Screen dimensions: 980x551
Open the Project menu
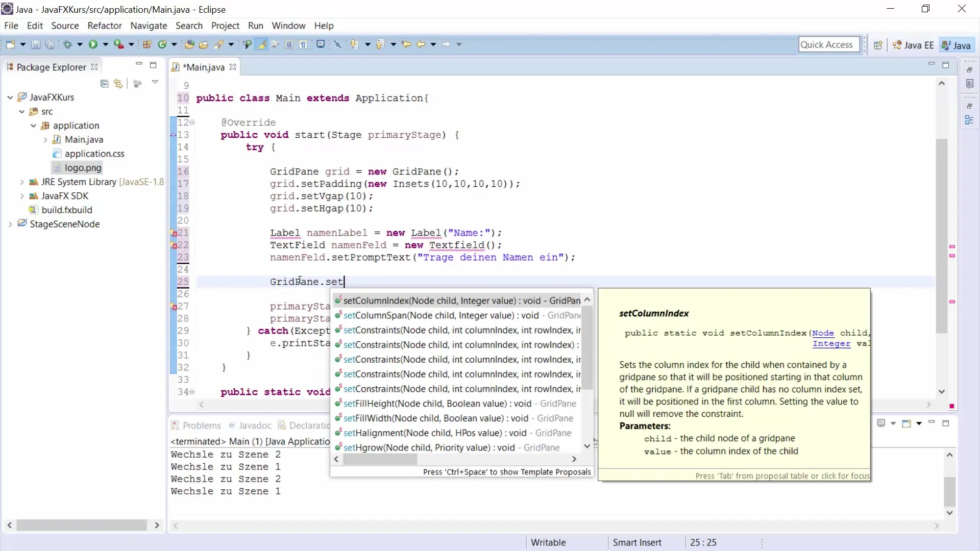point(225,26)
